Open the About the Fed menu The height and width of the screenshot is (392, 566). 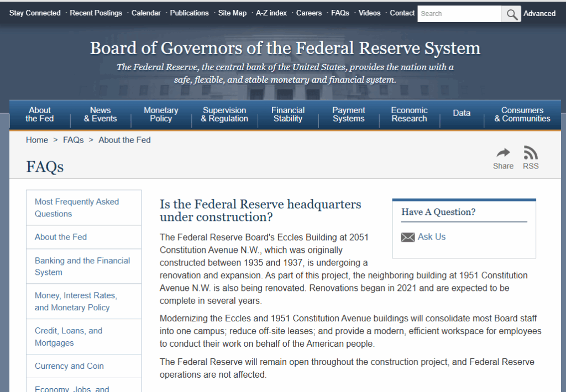(x=40, y=114)
